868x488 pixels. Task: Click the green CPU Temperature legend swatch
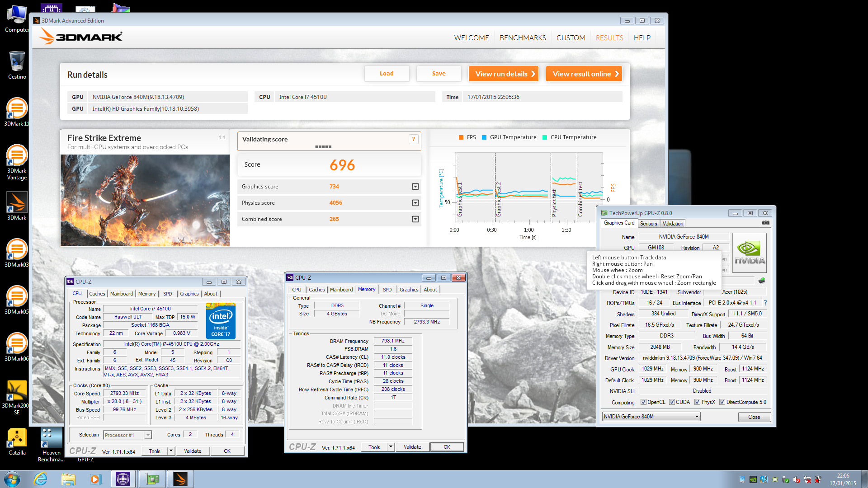pos(545,137)
